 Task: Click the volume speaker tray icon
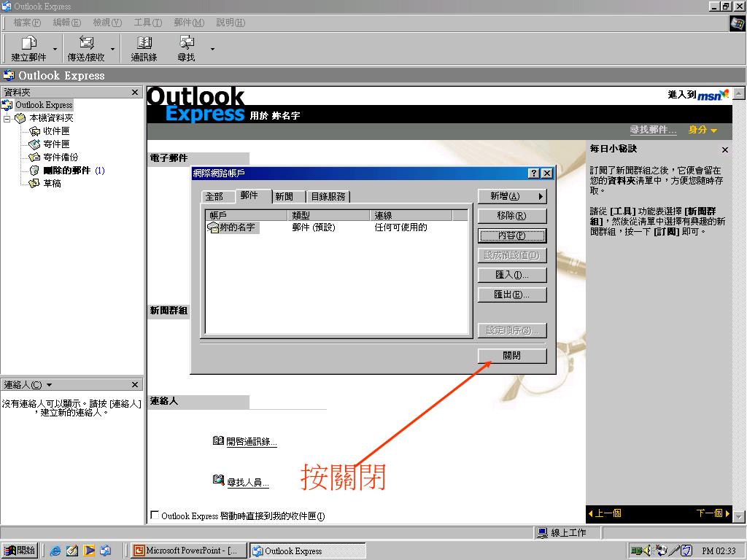coord(647,551)
